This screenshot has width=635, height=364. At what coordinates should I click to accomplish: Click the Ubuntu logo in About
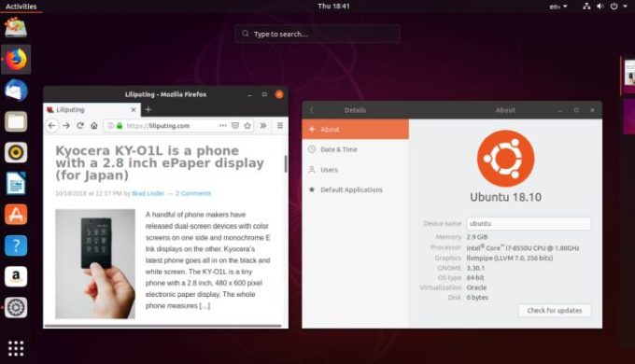click(505, 159)
